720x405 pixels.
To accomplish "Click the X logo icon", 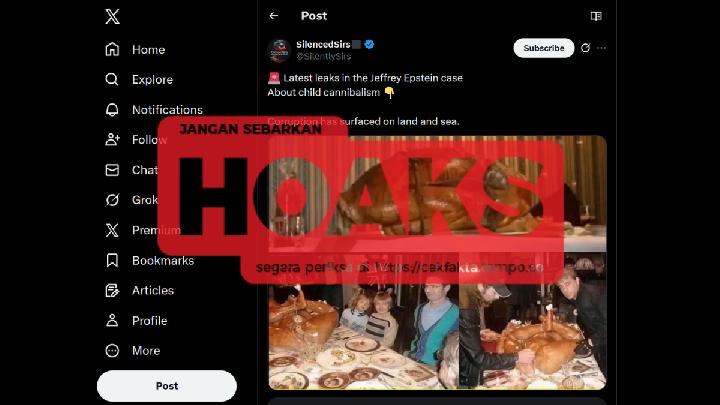I will click(x=112, y=17).
